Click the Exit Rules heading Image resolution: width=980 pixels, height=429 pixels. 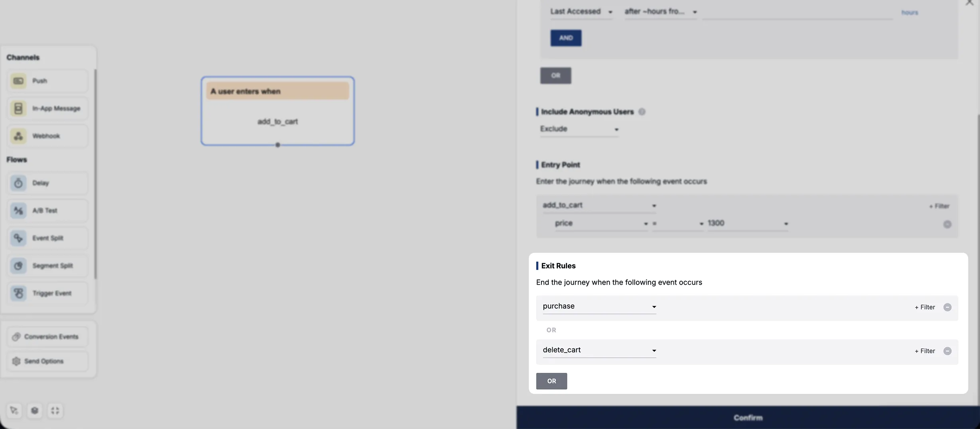point(558,266)
